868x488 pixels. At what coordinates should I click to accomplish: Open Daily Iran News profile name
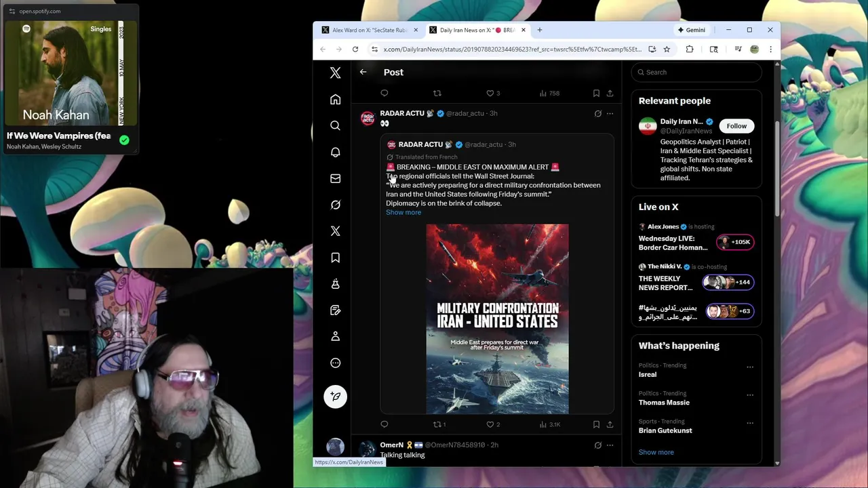(x=682, y=122)
